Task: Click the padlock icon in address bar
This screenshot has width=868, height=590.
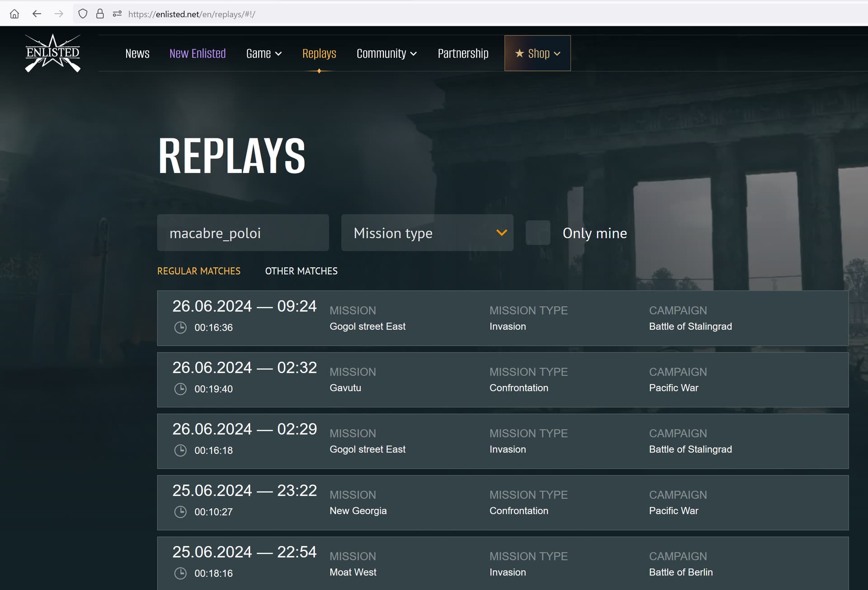Action: (x=100, y=14)
